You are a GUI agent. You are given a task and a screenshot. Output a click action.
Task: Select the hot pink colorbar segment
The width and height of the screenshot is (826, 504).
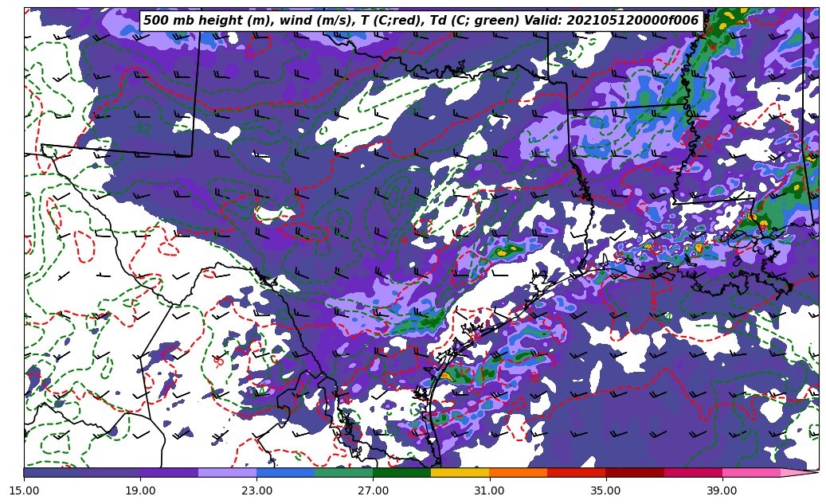click(751, 472)
